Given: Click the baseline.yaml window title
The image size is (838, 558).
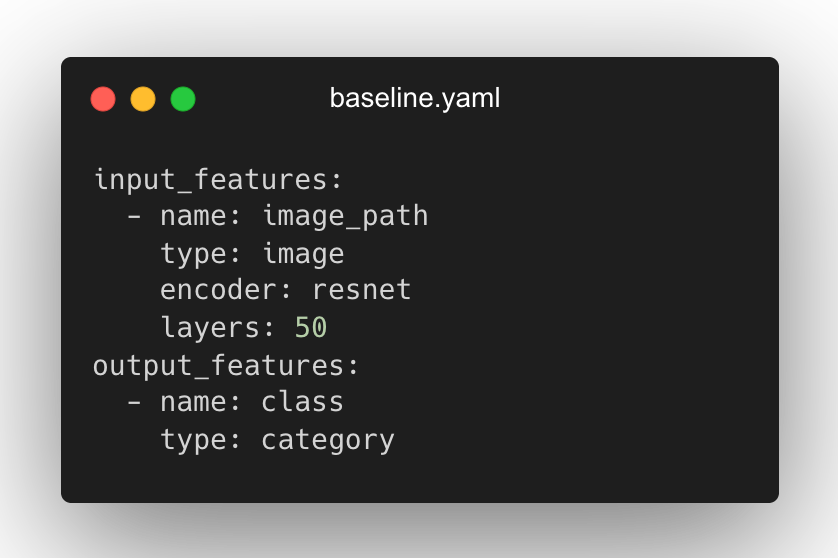Looking at the screenshot, I should click(415, 99).
